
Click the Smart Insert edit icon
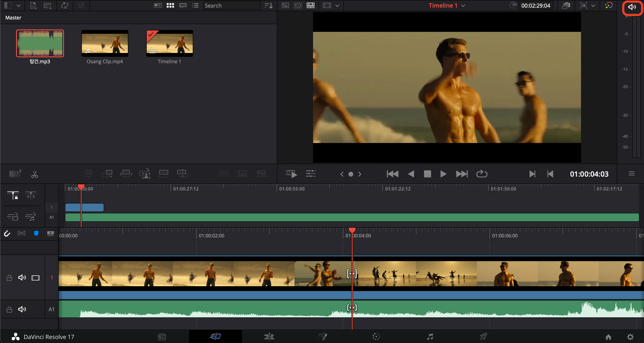tap(88, 174)
